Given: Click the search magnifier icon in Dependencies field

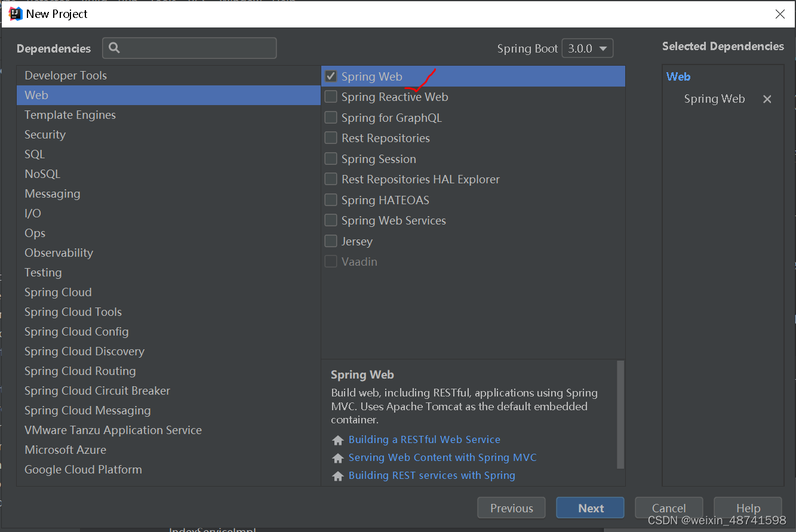Looking at the screenshot, I should click(115, 48).
